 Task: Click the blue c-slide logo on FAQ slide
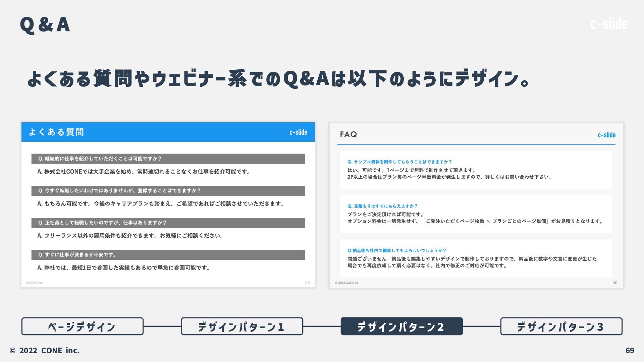(x=606, y=135)
